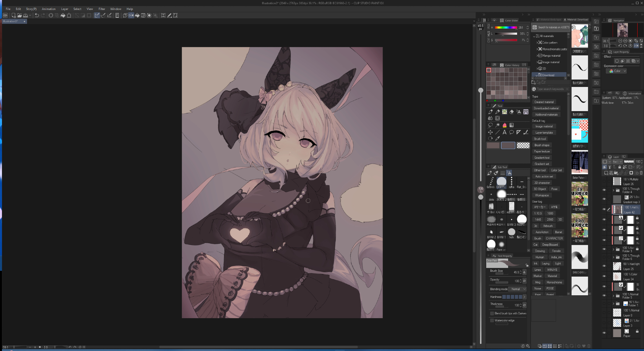Select the Balloon tool
644x351 pixels.
point(512,132)
